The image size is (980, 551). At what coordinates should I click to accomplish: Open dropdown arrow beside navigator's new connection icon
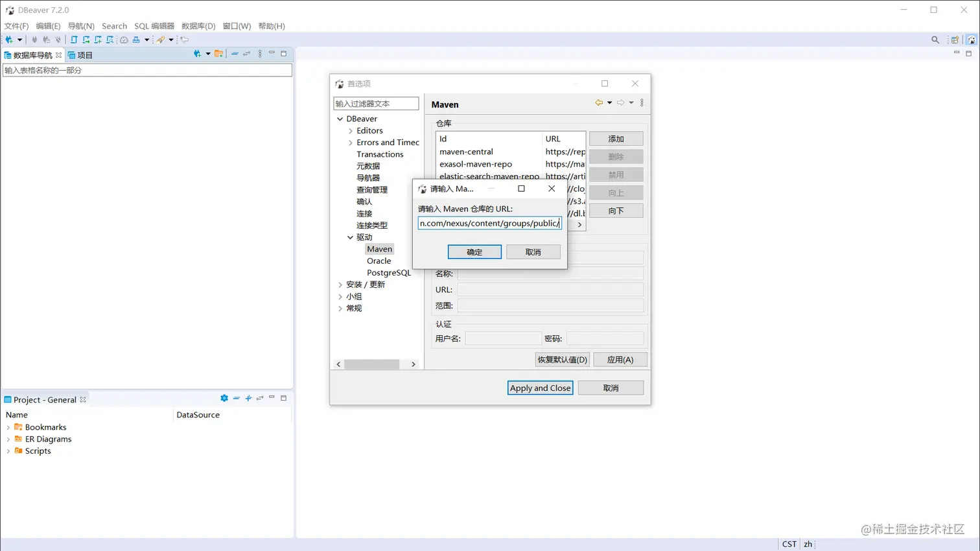(x=207, y=54)
